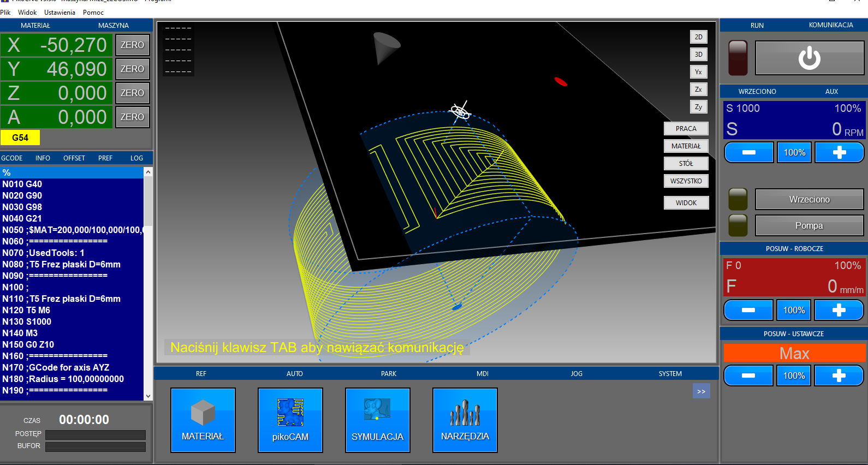Select the SYSTEM mode tab
The height and width of the screenshot is (465, 868).
point(670,374)
